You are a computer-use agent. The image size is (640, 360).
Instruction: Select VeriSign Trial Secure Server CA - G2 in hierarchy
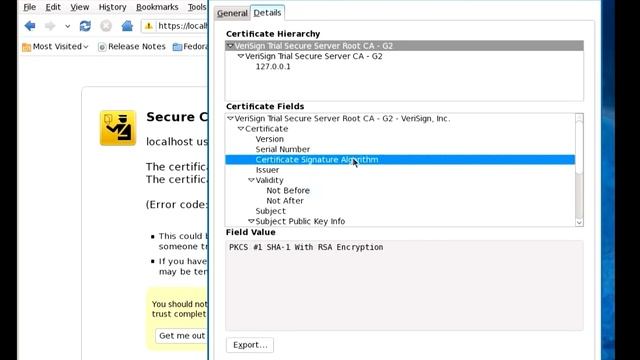[x=313, y=56]
